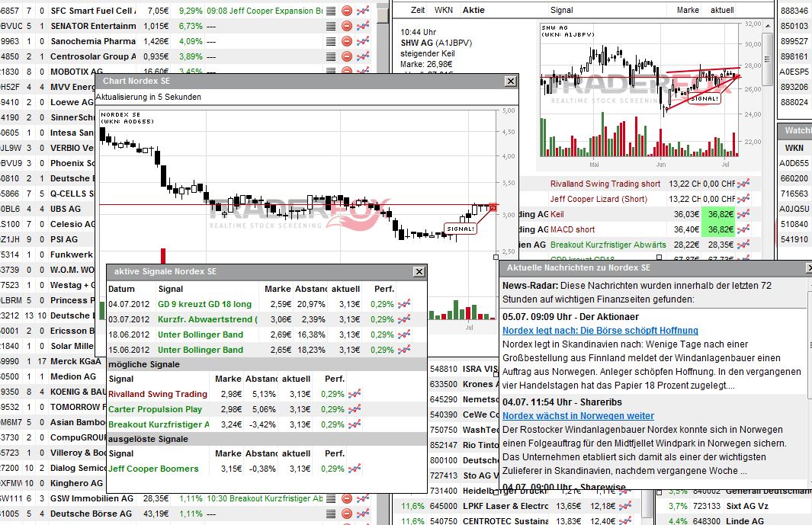Sort by the Perf. column in aktive Signale
Image resolution: width=812 pixels, height=525 pixels.
[x=384, y=289]
